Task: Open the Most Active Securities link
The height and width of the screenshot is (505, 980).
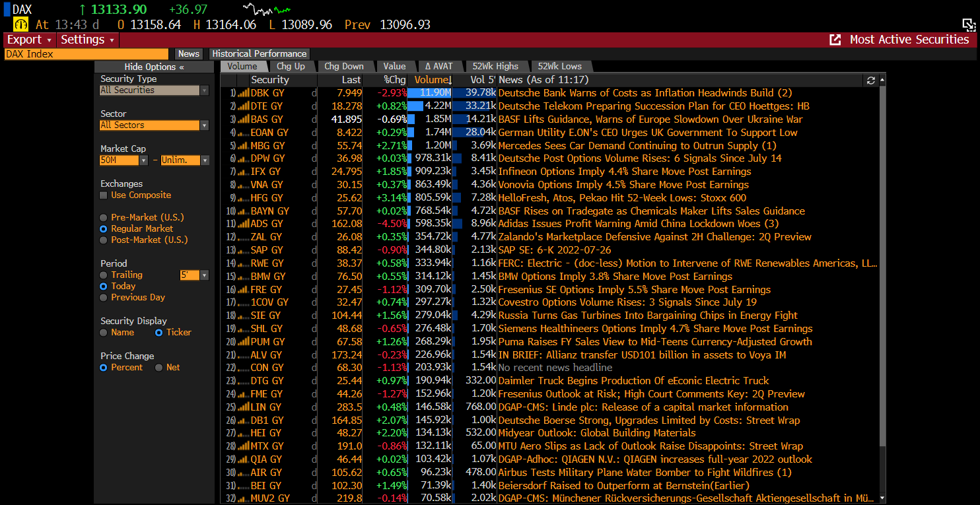Action: [909, 40]
